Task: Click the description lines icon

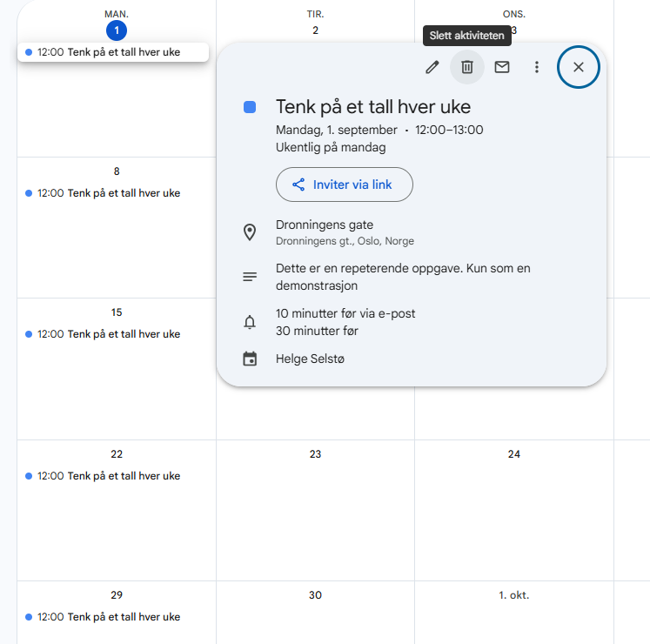Action: coord(250,277)
